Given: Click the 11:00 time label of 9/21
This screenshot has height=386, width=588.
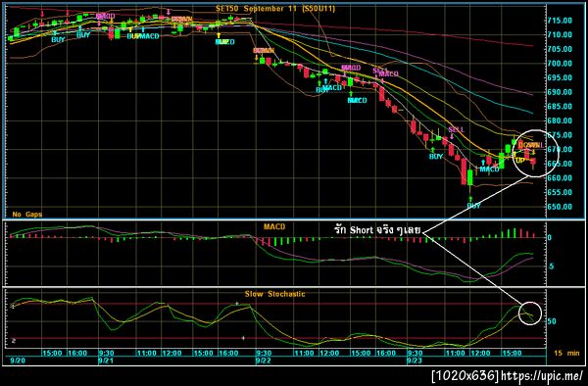Looking at the screenshot, I should 146,353.
